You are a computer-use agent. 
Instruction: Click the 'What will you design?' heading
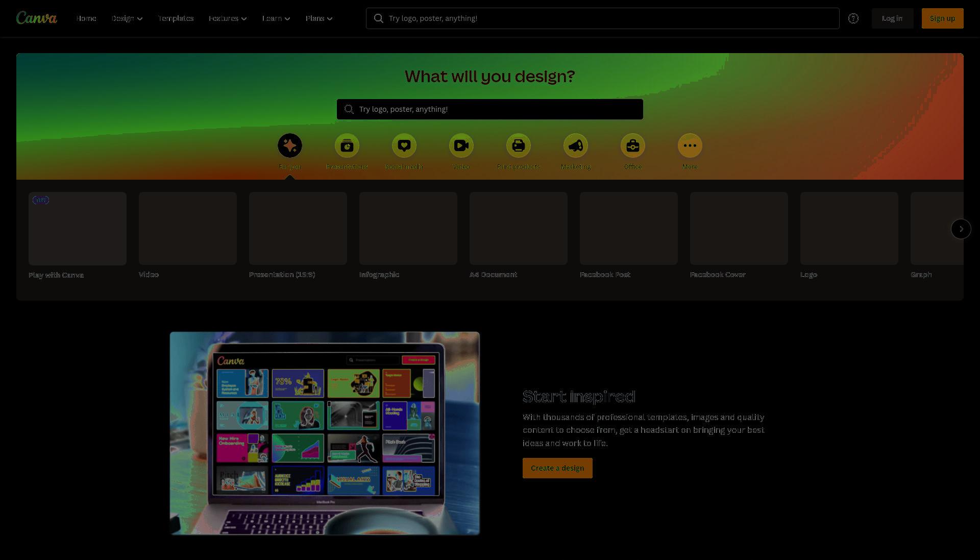pyautogui.click(x=490, y=77)
